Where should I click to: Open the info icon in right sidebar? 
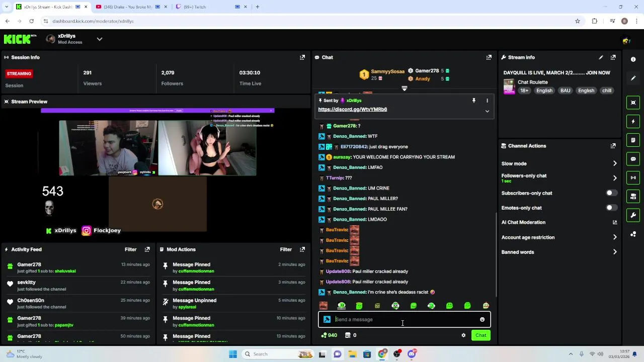(633, 59)
